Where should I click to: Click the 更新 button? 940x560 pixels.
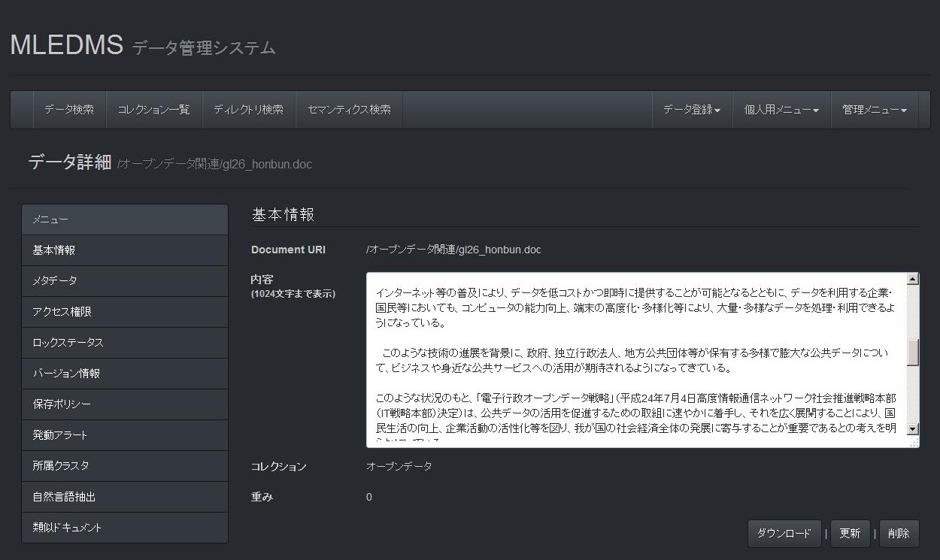[850, 534]
